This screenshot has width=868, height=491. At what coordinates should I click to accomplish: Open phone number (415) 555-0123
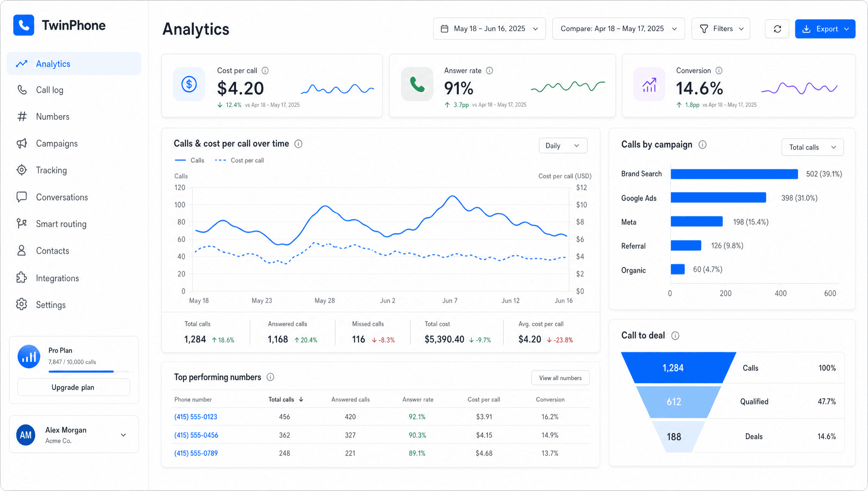pyautogui.click(x=196, y=417)
